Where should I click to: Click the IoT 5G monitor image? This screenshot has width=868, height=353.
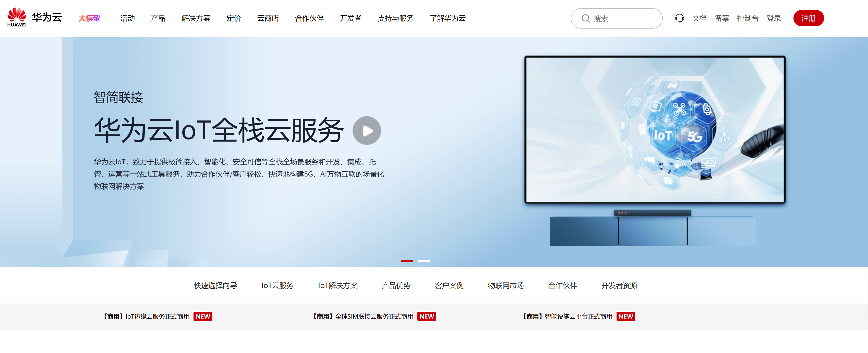click(x=655, y=130)
